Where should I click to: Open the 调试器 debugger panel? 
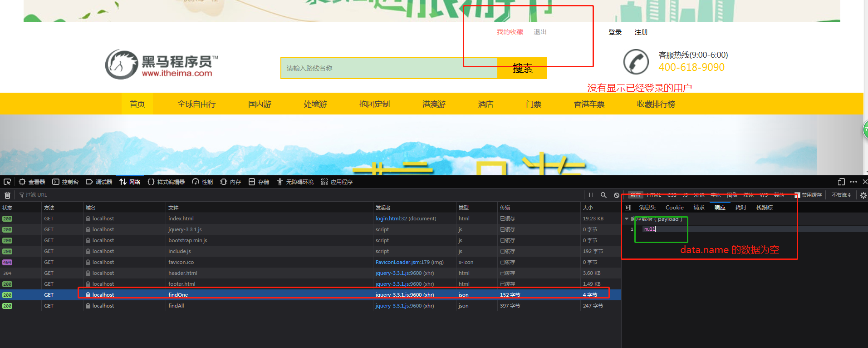tap(99, 182)
